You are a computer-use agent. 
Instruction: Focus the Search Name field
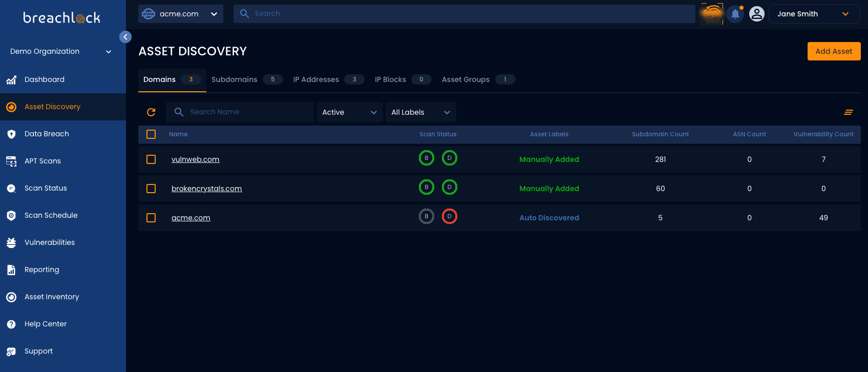(240, 112)
